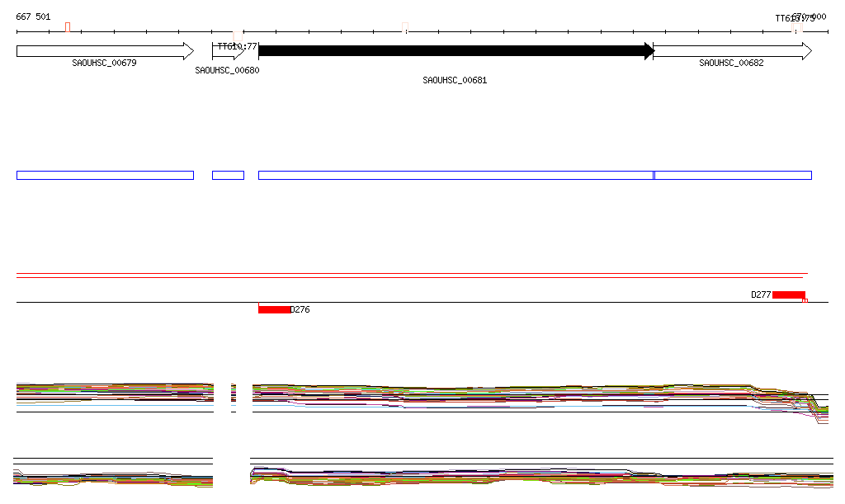
Task: Select the SAOUHSC_00682 gene arrow
Action: [731, 51]
